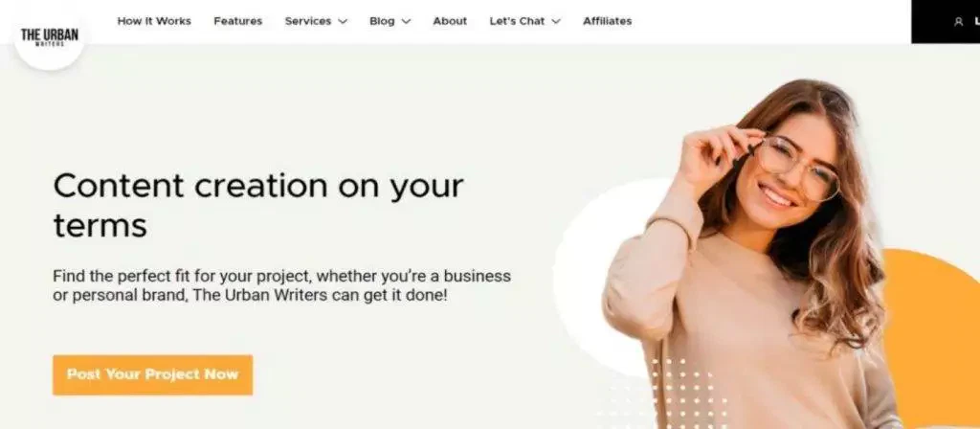Viewport: 980px width, 429px height.
Task: Open the Services menu label
Action: [308, 21]
